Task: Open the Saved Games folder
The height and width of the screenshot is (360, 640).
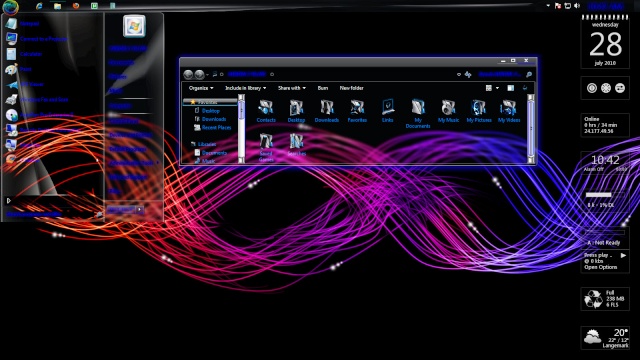Action: coord(266,147)
